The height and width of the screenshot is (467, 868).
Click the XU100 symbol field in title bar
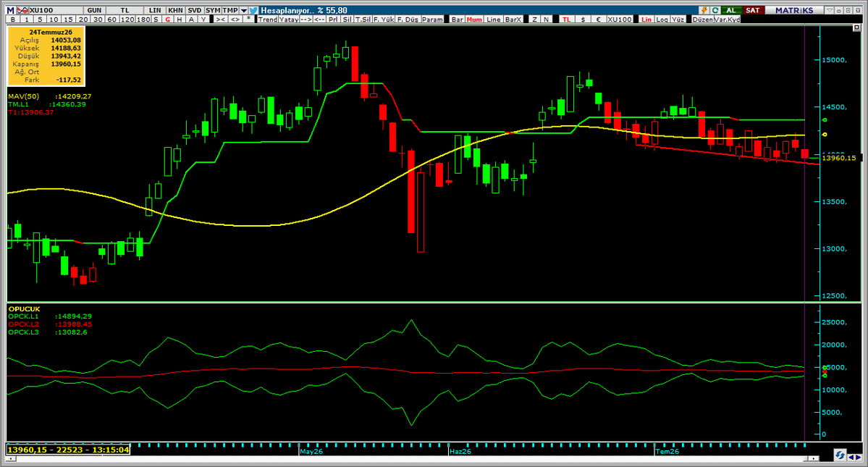coord(56,10)
